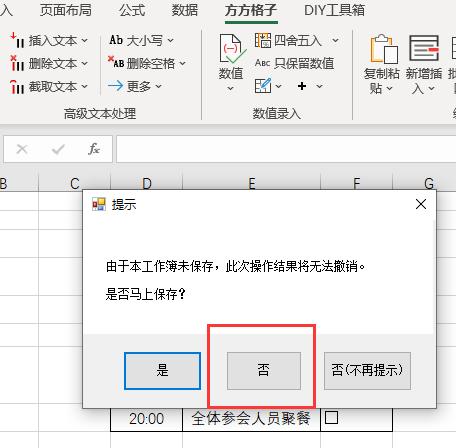This screenshot has width=456, height=448.
Task: Click the plus icon in 数值录入
Action: point(302,86)
